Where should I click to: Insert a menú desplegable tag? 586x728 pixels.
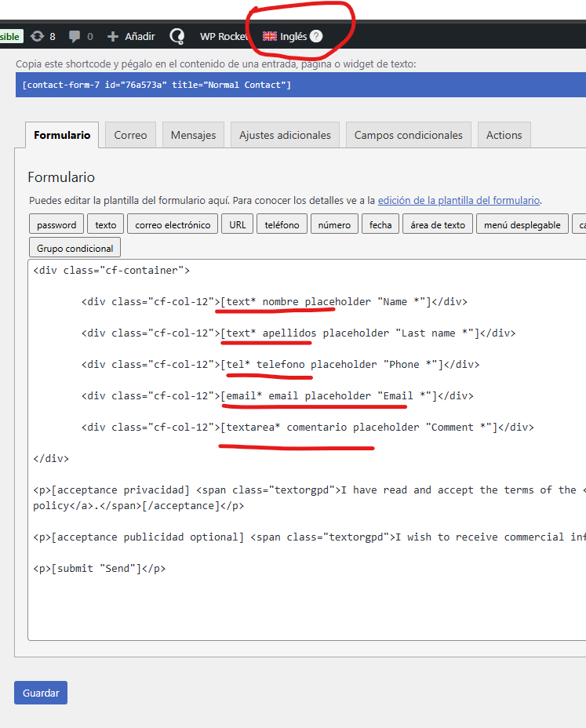pos(522,224)
